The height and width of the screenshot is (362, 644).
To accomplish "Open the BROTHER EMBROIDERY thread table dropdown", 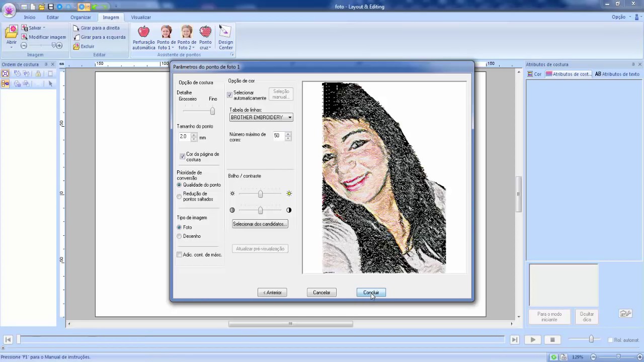I will click(261, 118).
